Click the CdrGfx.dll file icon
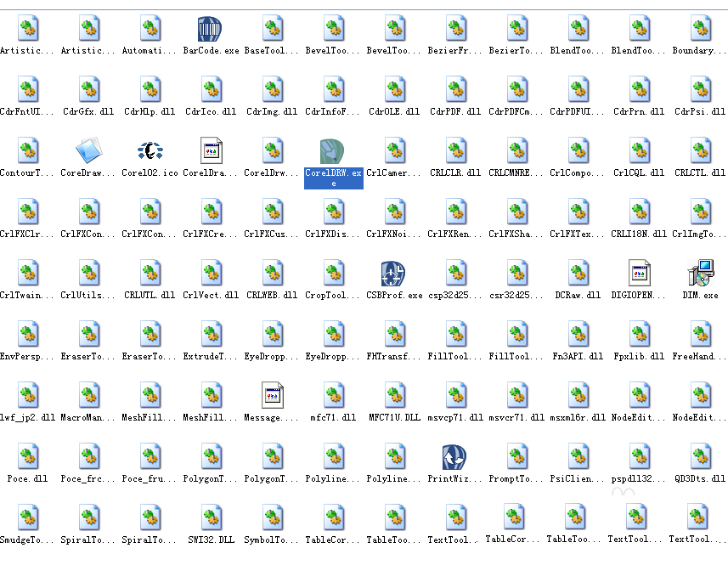The image size is (728, 565). [88, 89]
